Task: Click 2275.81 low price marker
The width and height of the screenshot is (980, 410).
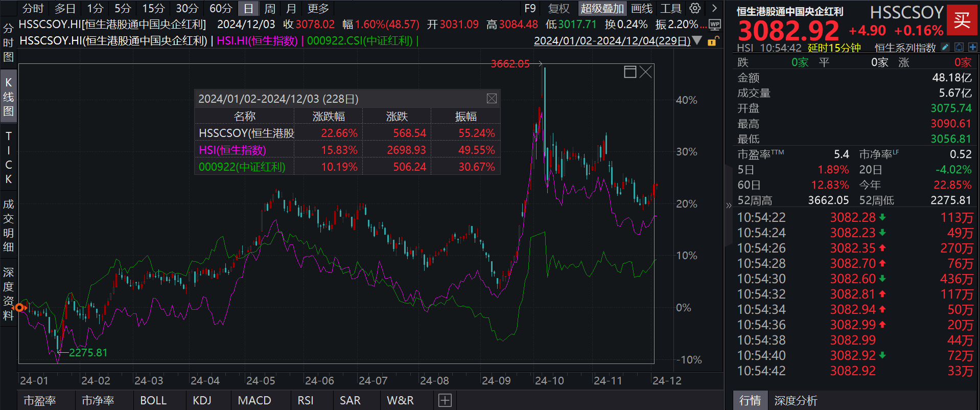Action: coord(88,353)
